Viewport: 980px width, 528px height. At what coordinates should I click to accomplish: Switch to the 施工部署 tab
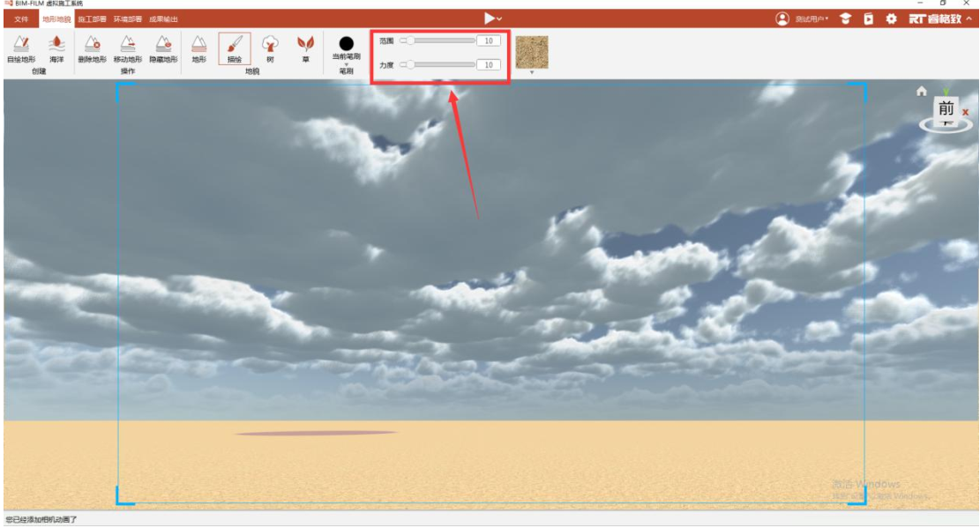click(x=92, y=19)
